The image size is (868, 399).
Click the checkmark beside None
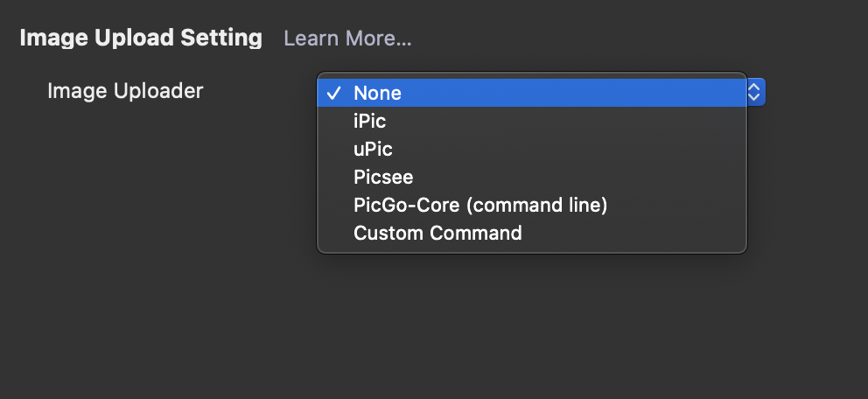click(x=333, y=93)
